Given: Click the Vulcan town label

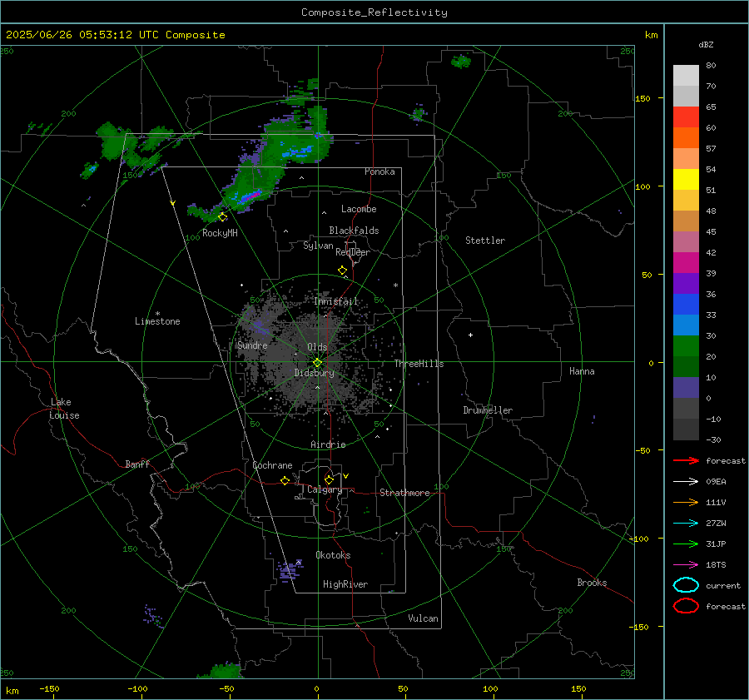Looking at the screenshot, I should click(x=424, y=618).
